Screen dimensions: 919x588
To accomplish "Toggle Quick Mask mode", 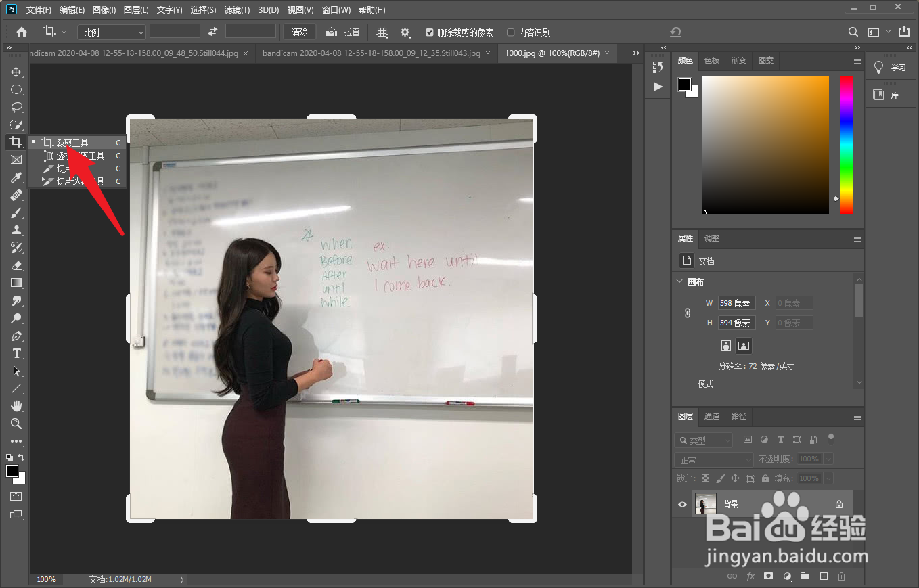I will point(16,497).
